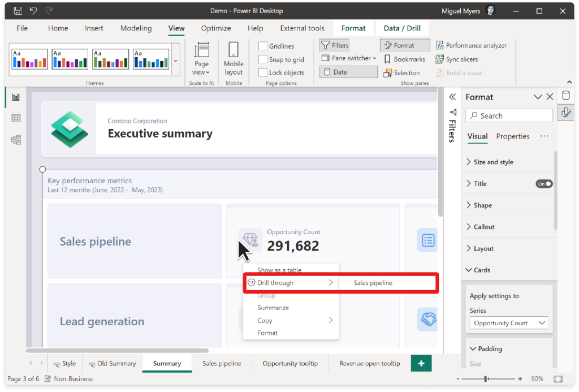Screen dimensions: 579x392
Task: Click the Filters funnel icon on collapsed pane
Action: pyautogui.click(x=453, y=112)
